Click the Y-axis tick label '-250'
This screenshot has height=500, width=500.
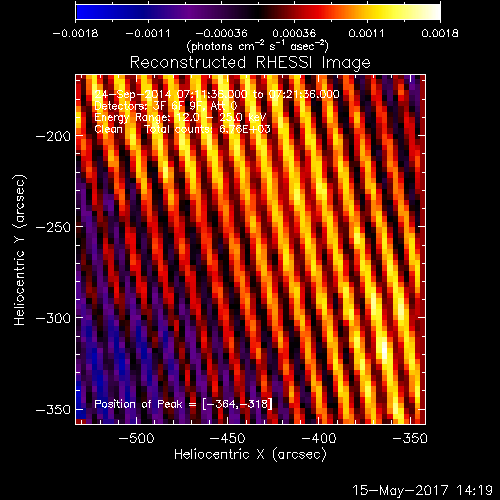click(x=53, y=227)
